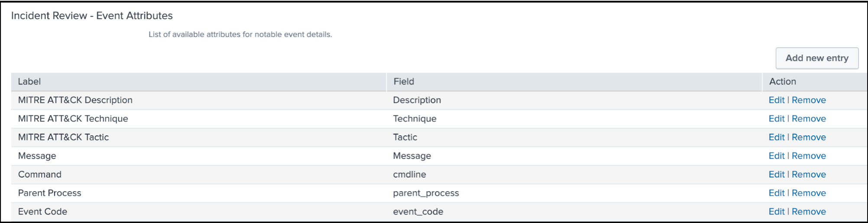Select the Label column header
This screenshot has height=223, width=868.
[198, 82]
